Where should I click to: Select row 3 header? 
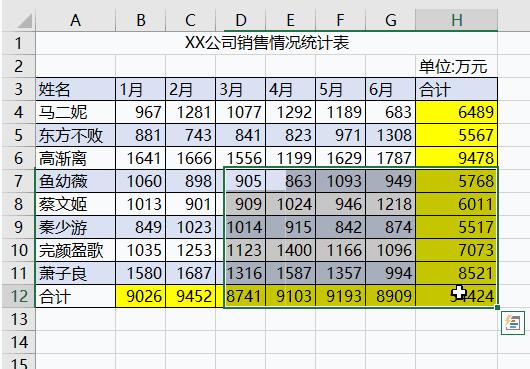[x=18, y=89]
